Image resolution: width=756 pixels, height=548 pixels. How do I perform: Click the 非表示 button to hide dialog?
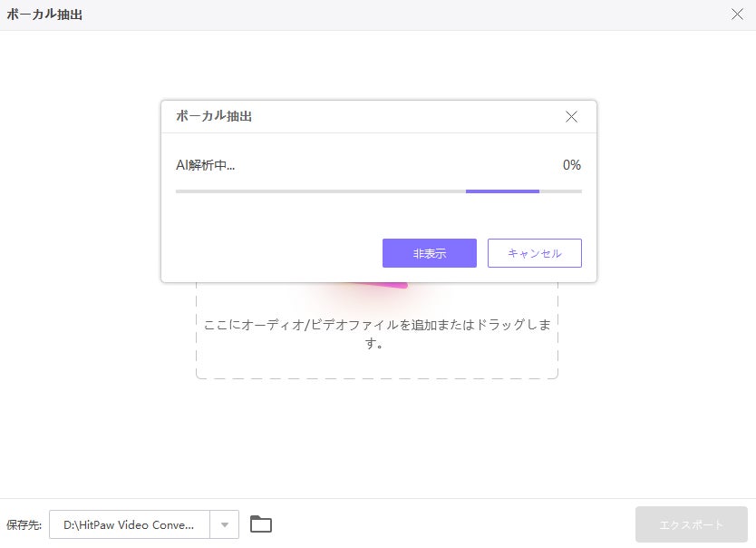(429, 253)
